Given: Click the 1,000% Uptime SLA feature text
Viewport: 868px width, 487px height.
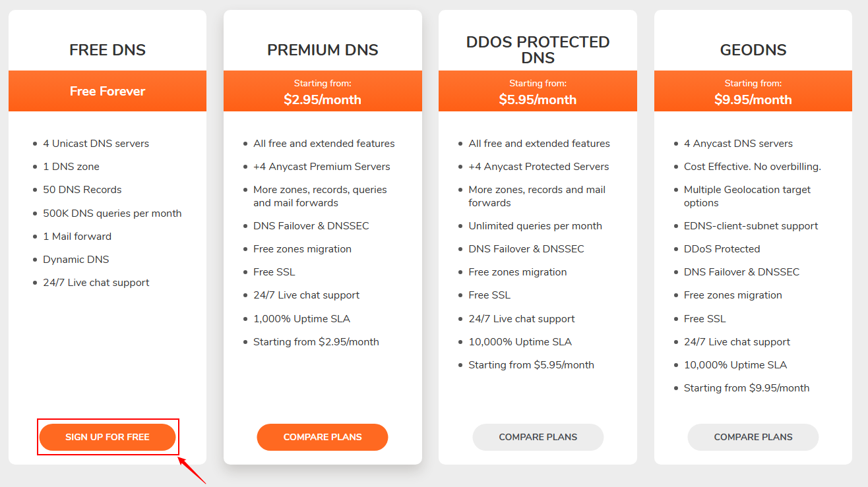Looking at the screenshot, I should 301,319.
